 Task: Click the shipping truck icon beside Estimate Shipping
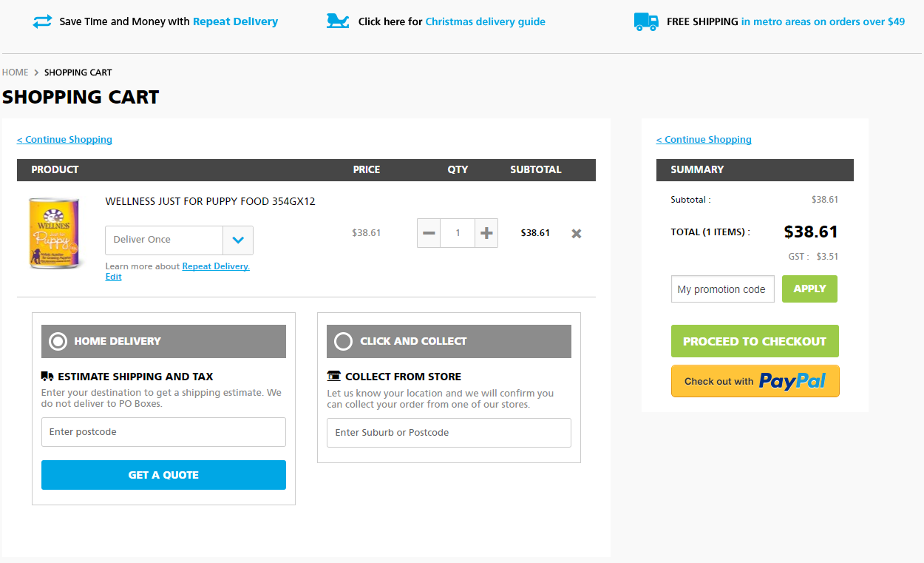pyautogui.click(x=47, y=377)
